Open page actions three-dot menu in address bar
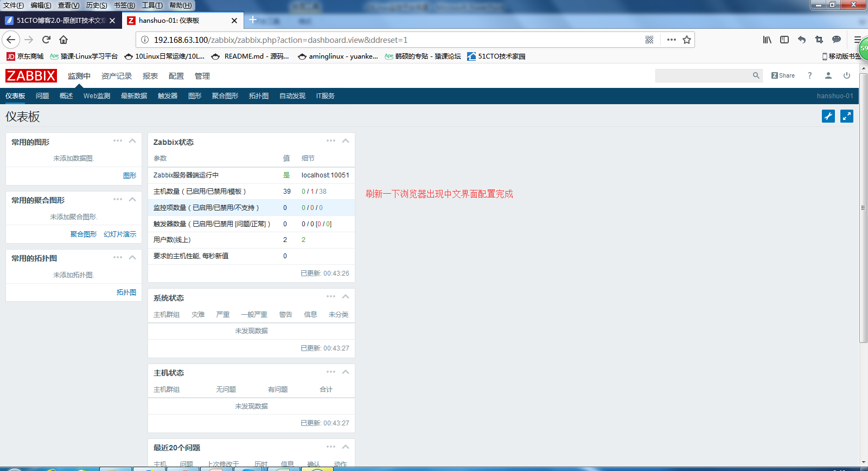The height and width of the screenshot is (471, 868). [672, 40]
